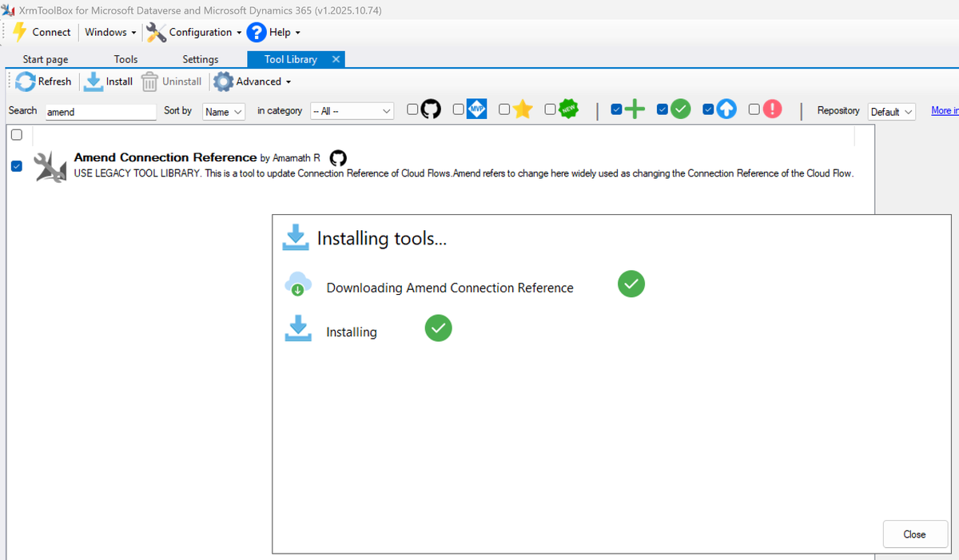This screenshot has width=959, height=560.
Task: Click the blue up-arrow update filter icon
Action: point(726,109)
